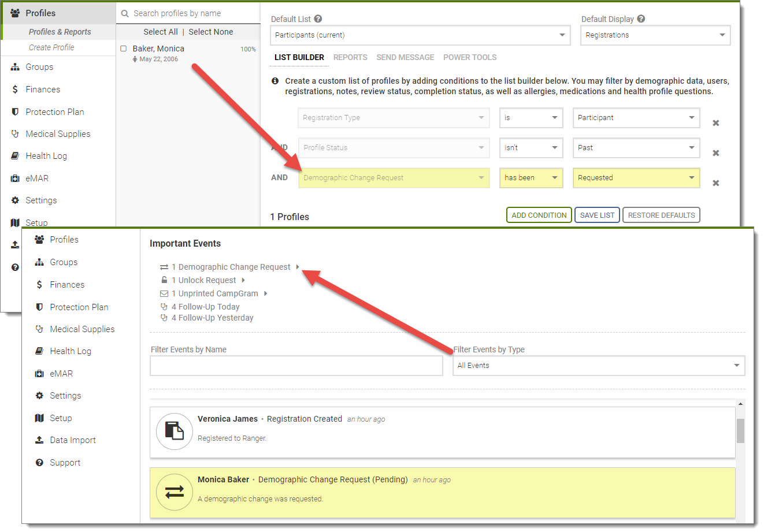Click the Support question mark icon
The width and height of the screenshot is (764, 532).
click(39, 463)
